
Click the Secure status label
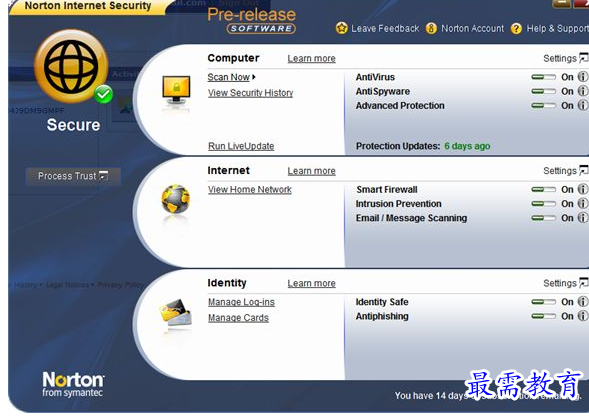(73, 125)
